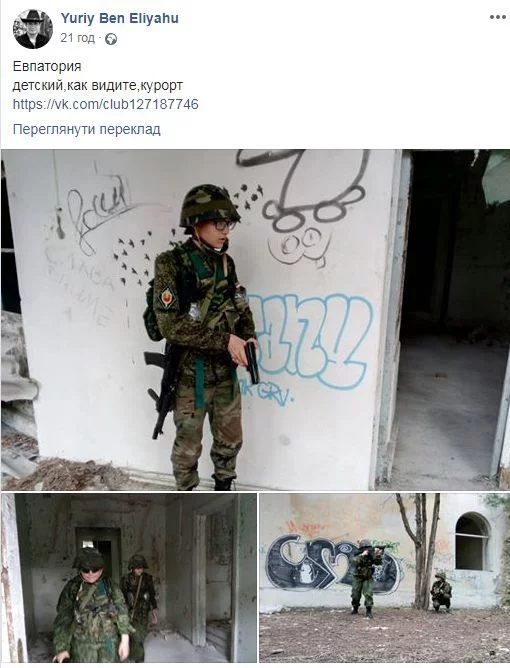Click the globe public-audience icon

click(111, 39)
